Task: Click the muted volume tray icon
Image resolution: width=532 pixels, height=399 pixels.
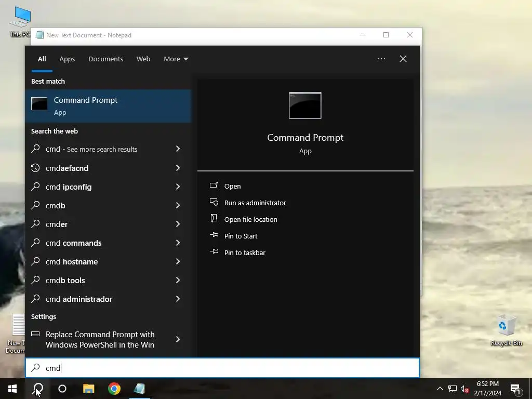Action: (465, 389)
